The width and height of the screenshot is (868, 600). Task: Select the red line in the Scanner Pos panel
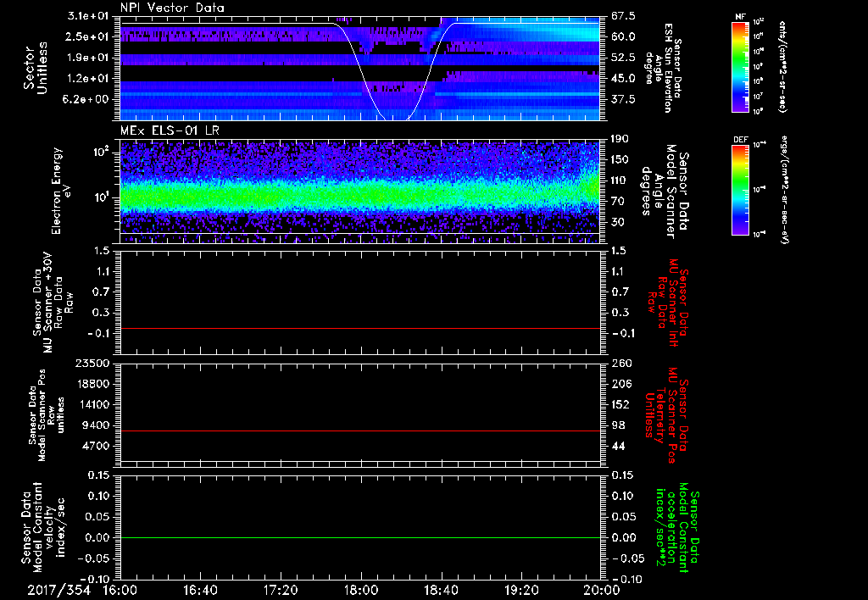point(359,431)
